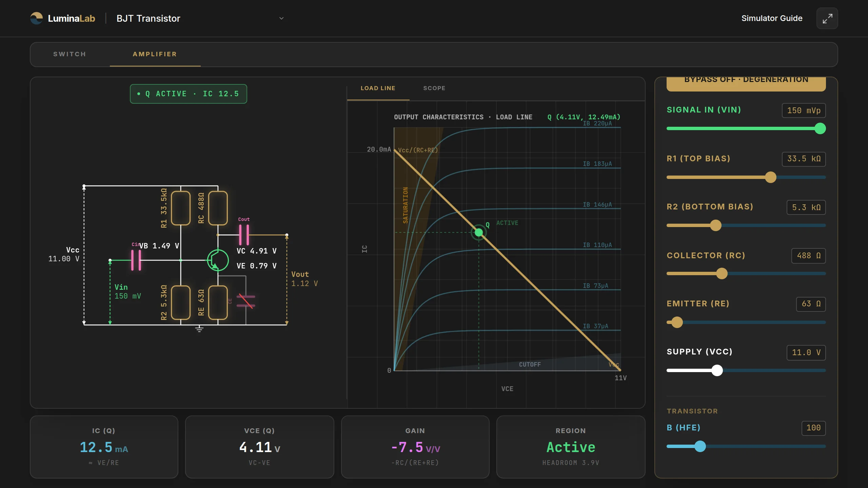Viewport: 868px width, 488px height.
Task: Click the Region Active card
Action: [571, 447]
